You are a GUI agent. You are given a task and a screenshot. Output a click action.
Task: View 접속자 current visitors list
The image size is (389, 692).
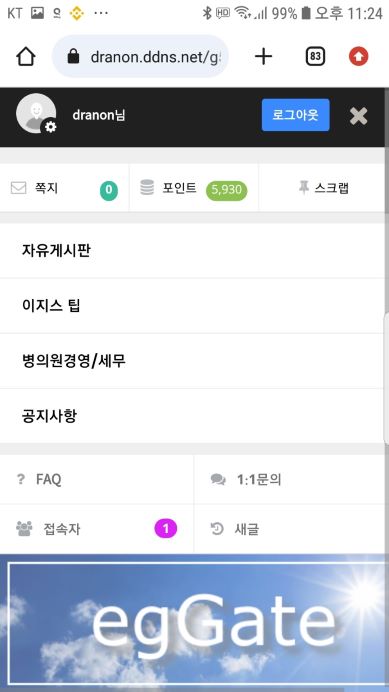[97, 529]
